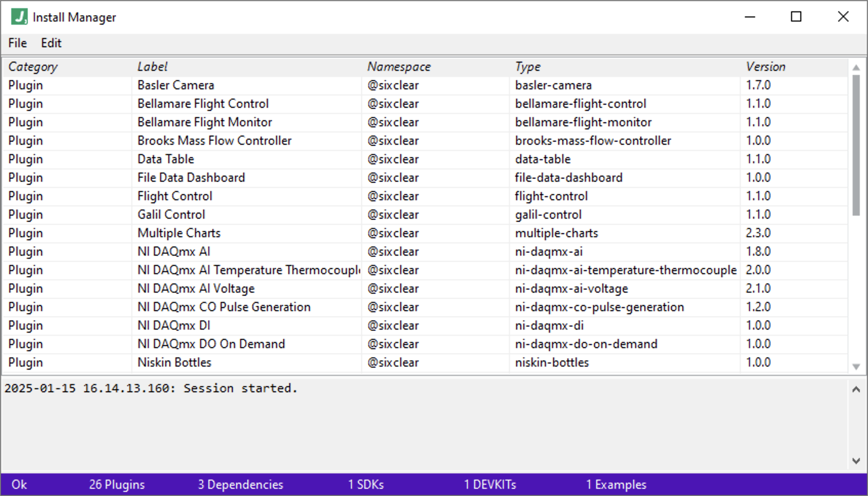Screen dimensions: 868x496
Task: Click the table vertical scrollbar thumb
Action: (856, 145)
